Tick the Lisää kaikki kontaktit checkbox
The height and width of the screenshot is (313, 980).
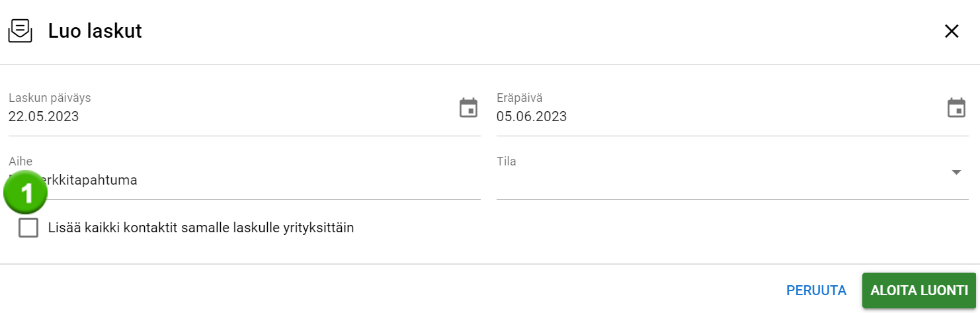(x=28, y=228)
